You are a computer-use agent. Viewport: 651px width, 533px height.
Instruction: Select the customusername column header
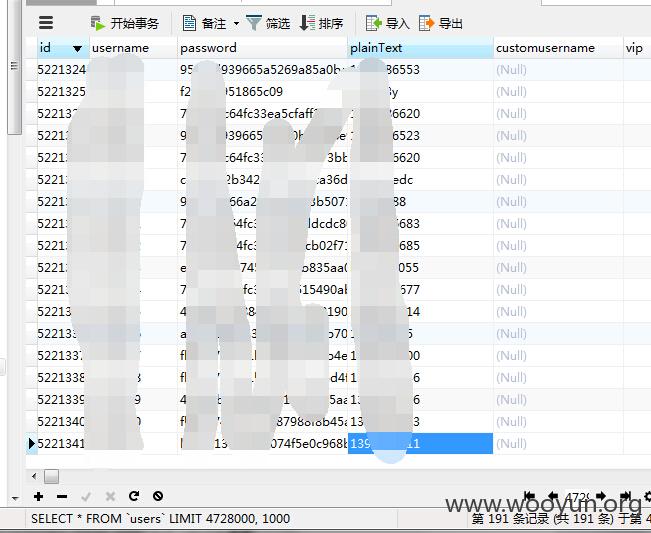point(558,48)
